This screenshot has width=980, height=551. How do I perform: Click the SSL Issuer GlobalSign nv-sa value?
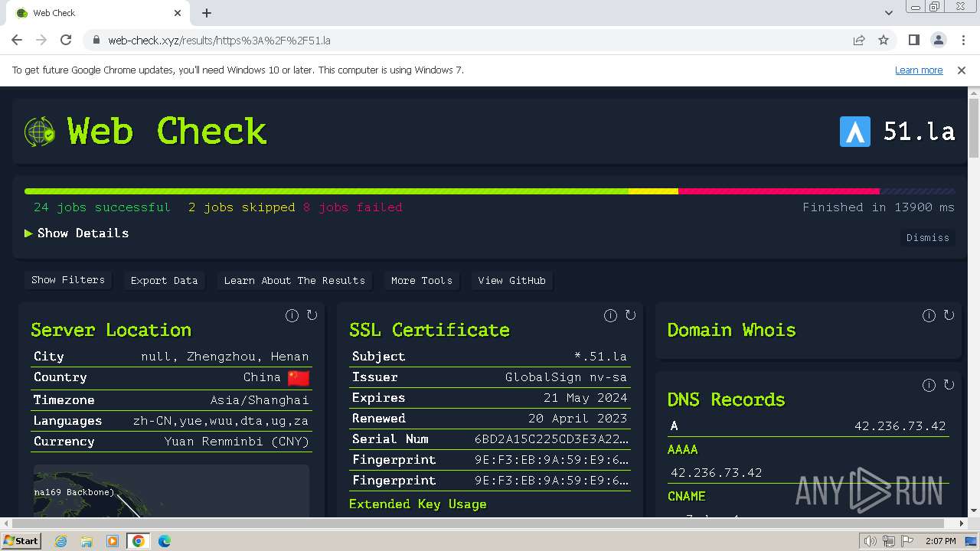coord(566,377)
